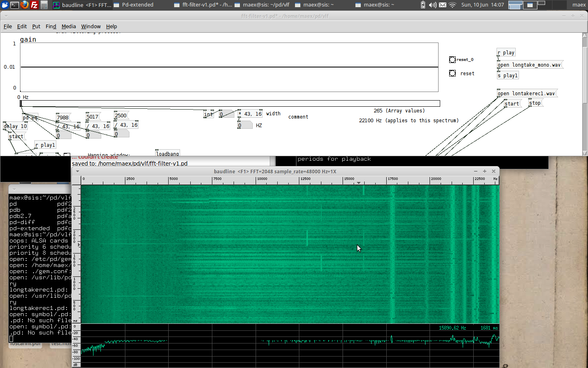Click the volume speaker icon

(433, 5)
